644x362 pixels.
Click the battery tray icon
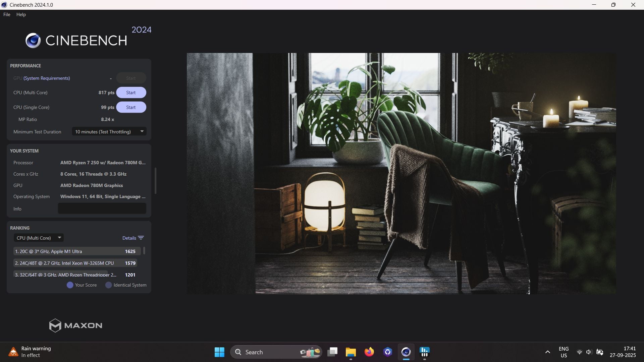pos(600,352)
